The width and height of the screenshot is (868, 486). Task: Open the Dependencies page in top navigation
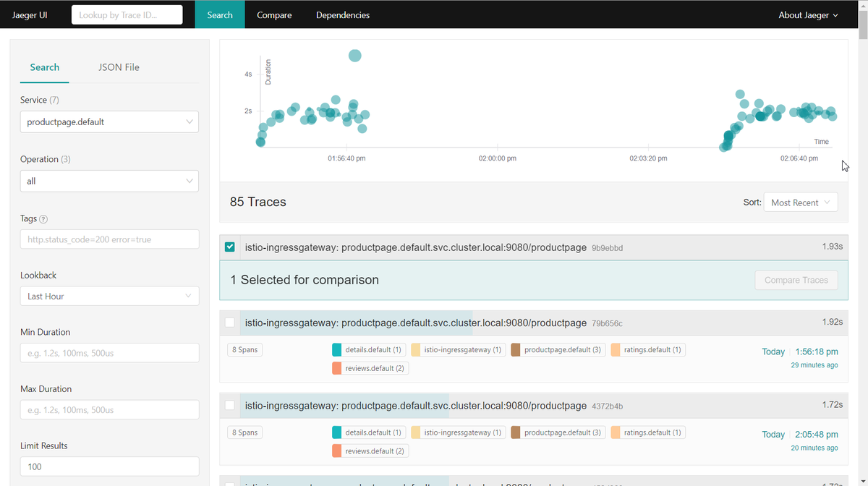(x=343, y=14)
